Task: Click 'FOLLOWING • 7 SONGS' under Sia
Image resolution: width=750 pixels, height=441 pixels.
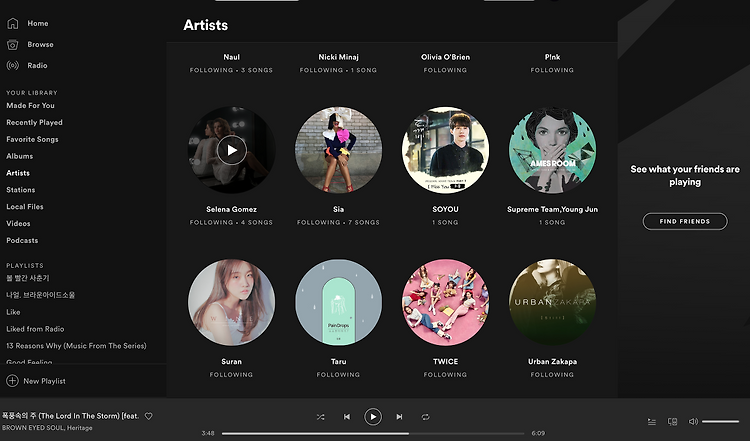Action: pos(338,222)
